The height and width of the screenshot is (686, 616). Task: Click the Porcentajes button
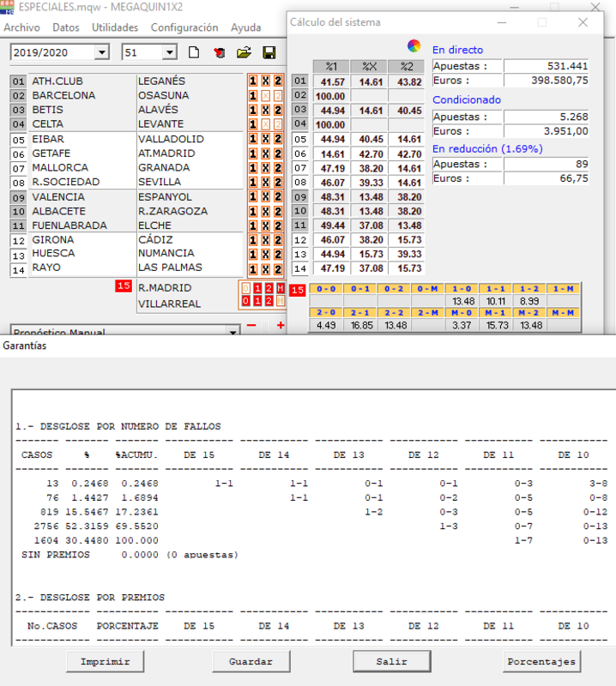(x=542, y=661)
